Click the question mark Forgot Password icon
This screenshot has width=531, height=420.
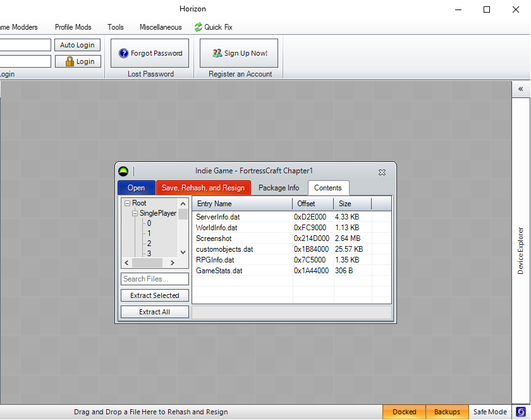point(123,54)
